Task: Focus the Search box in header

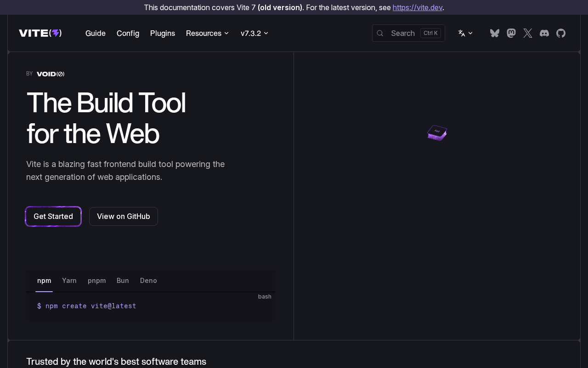Action: [x=408, y=33]
